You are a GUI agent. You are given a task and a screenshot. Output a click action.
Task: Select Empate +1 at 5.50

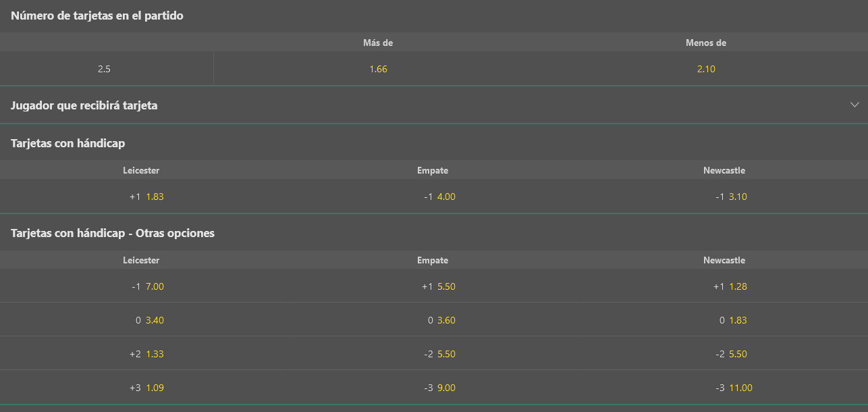[437, 286]
